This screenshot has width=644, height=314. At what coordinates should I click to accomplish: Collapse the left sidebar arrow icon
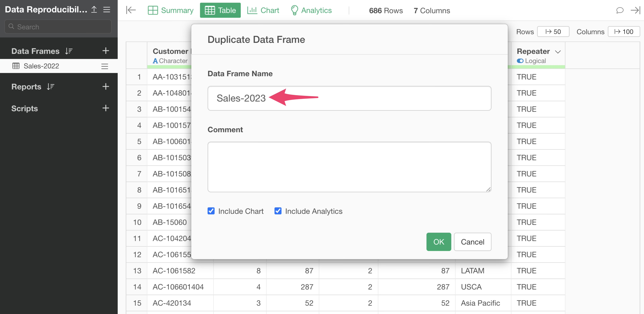click(x=131, y=10)
